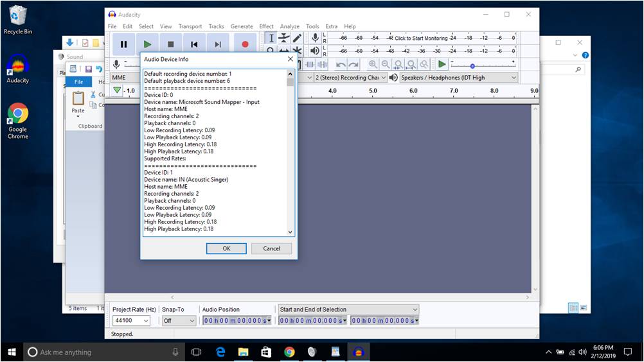This screenshot has width=644, height=362.
Task: Click OK in Audio Device Info dialog
Action: (226, 248)
